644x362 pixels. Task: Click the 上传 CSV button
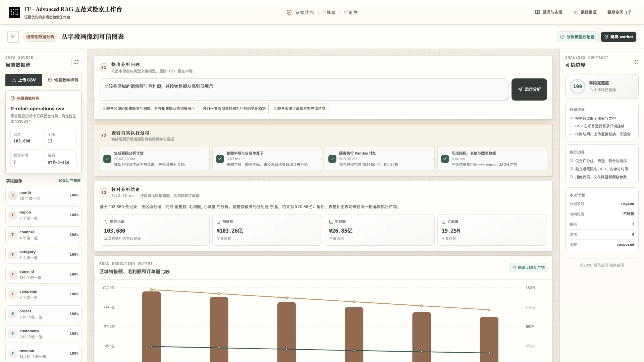[24, 80]
